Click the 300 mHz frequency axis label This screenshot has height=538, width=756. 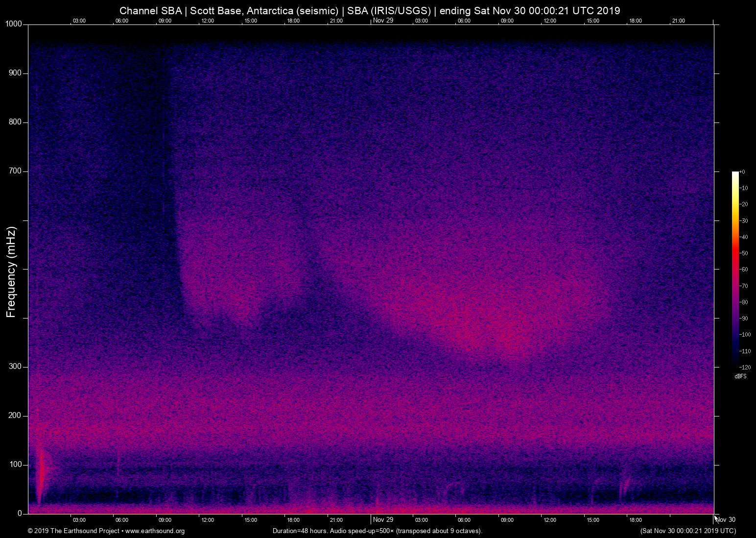point(16,367)
